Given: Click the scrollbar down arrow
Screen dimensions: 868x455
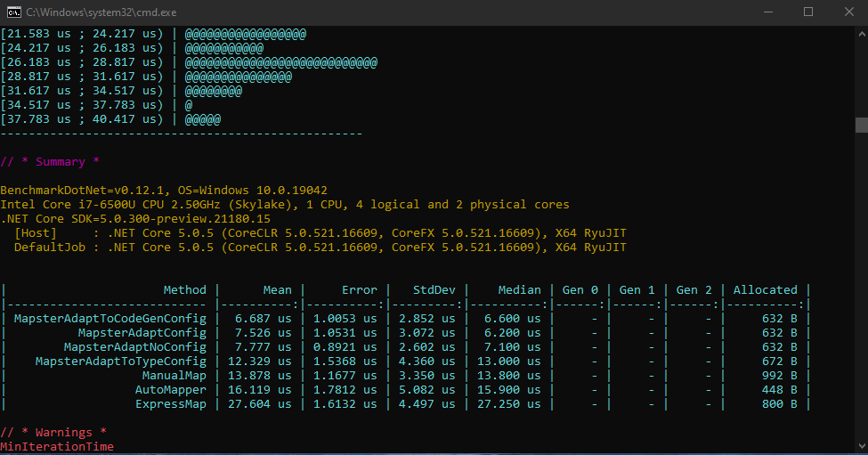Looking at the screenshot, I should pos(862,445).
